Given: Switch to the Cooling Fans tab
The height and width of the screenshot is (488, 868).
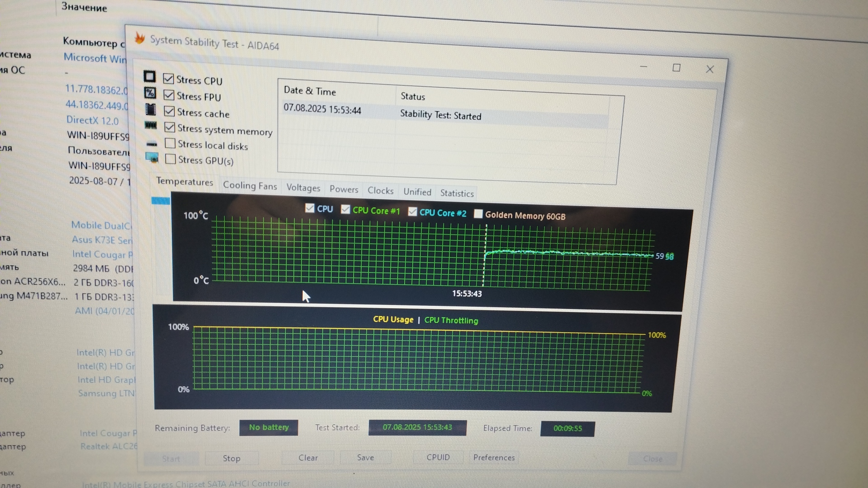Looking at the screenshot, I should [x=250, y=186].
